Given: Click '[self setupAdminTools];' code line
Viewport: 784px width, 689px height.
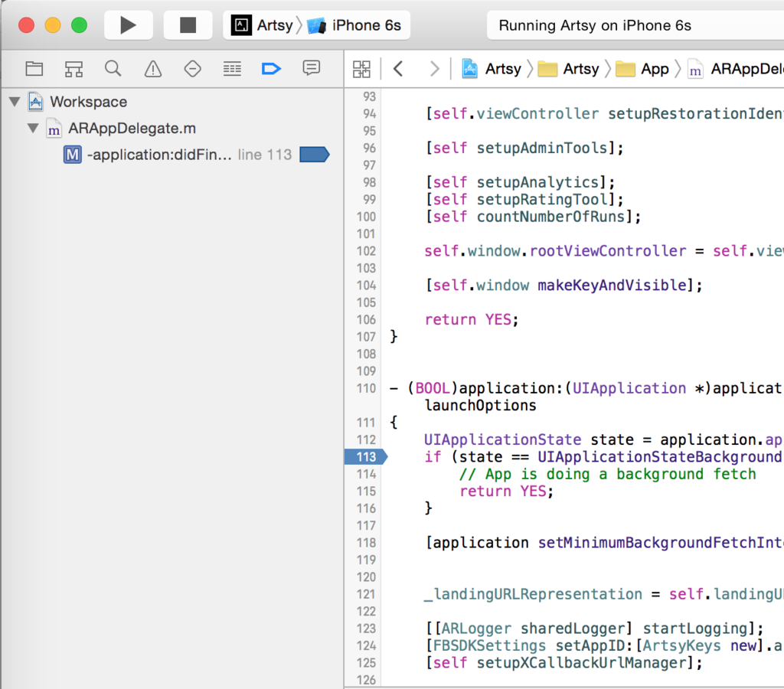Looking at the screenshot, I should coord(524,148).
